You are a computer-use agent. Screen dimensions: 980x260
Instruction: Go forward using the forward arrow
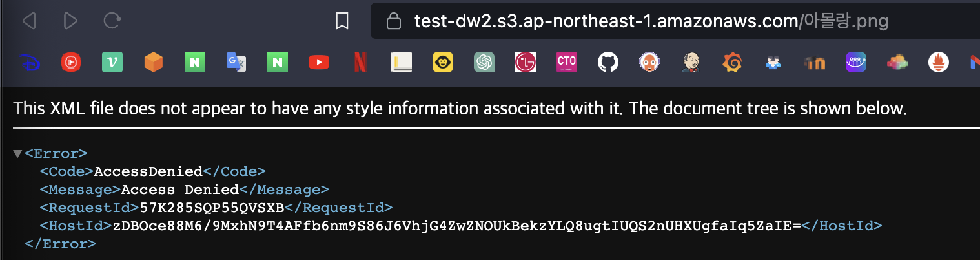70,21
